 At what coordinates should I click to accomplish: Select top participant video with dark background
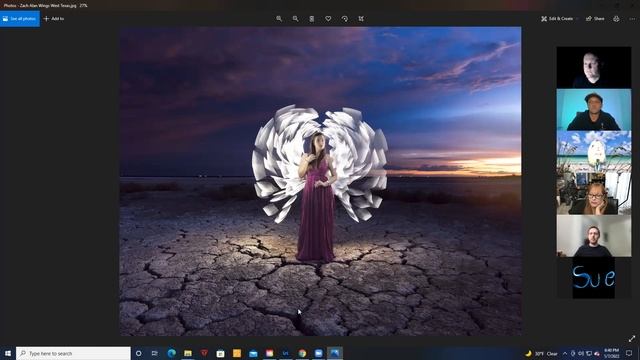pos(594,67)
